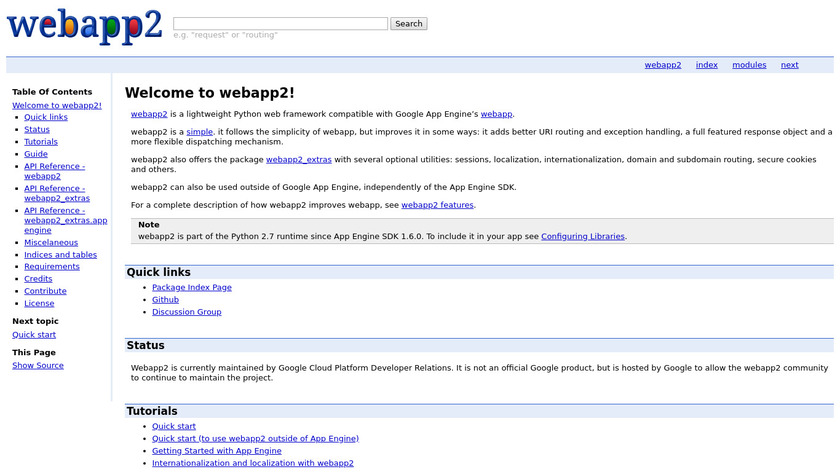840x472 pixels.
Task: Open webapp2_extras link in body text
Action: (298, 160)
